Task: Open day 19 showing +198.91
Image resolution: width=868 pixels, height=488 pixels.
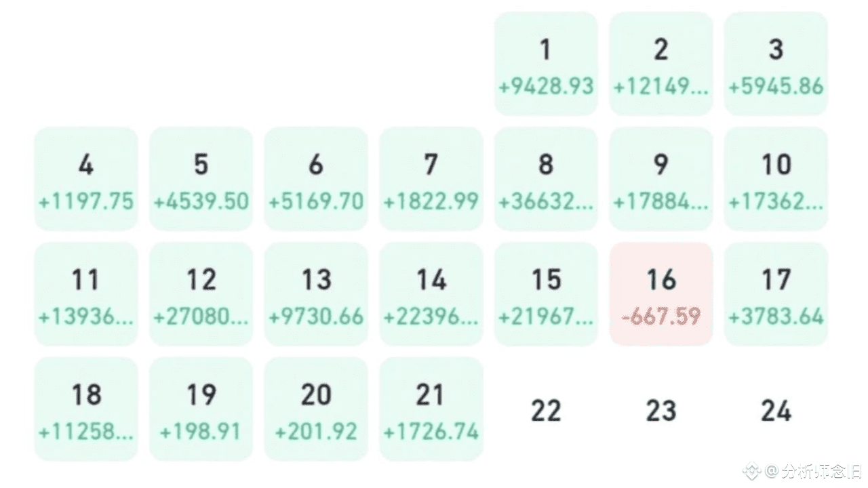Action: 201,409
